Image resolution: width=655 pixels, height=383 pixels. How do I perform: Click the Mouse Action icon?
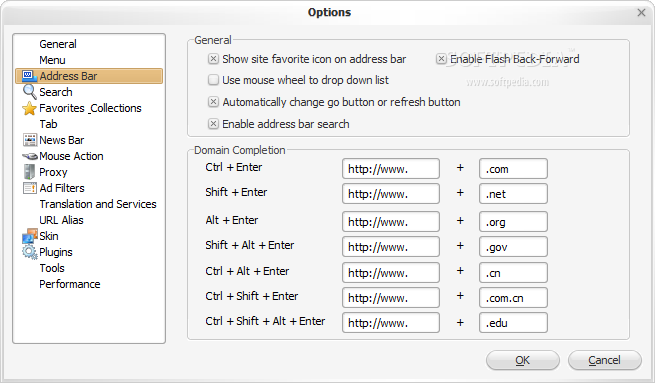(30, 156)
